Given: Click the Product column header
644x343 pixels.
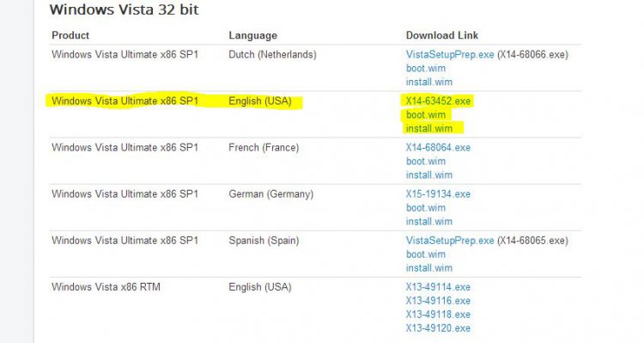Looking at the screenshot, I should point(70,35).
